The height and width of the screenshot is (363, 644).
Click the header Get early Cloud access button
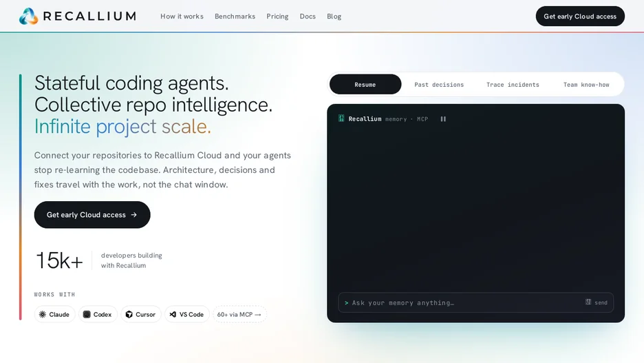coord(580,16)
